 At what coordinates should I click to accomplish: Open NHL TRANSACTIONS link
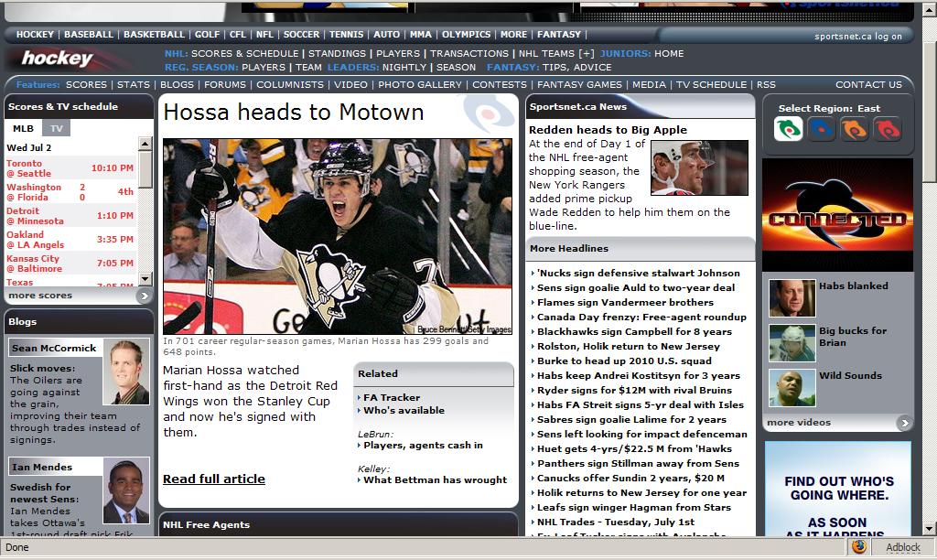point(469,53)
